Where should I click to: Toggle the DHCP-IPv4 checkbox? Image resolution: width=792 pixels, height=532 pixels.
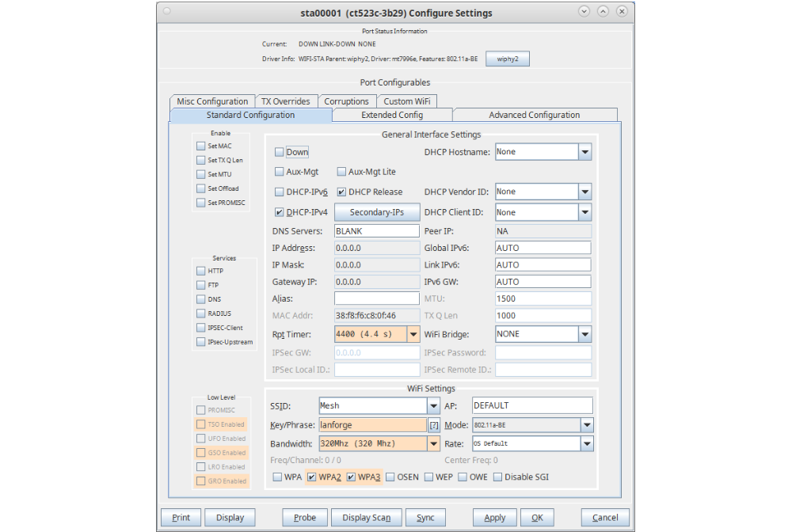[280, 212]
